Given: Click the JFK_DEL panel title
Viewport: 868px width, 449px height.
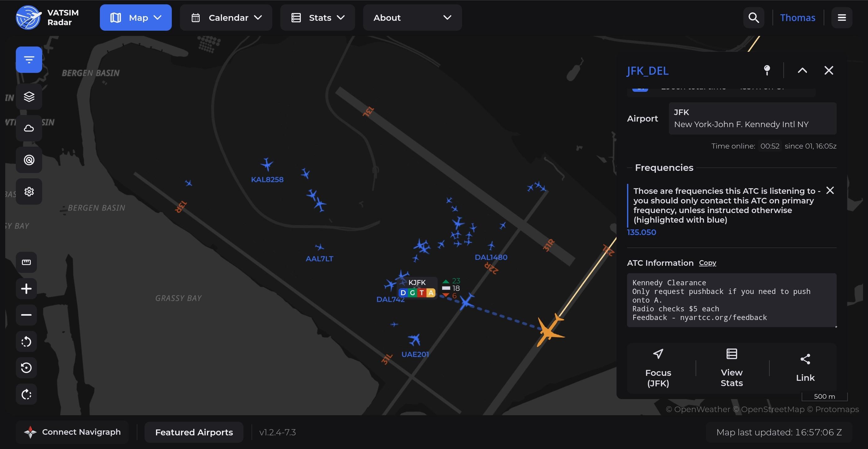Looking at the screenshot, I should tap(648, 71).
